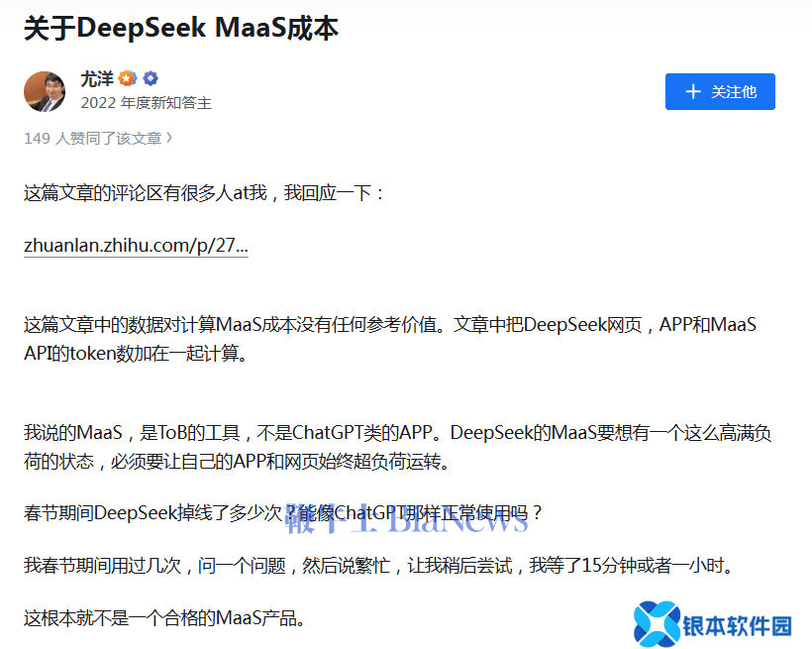Image resolution: width=812 pixels, height=649 pixels.
Task: Expand the chevron after 赞同了该文章
Action: 169,139
